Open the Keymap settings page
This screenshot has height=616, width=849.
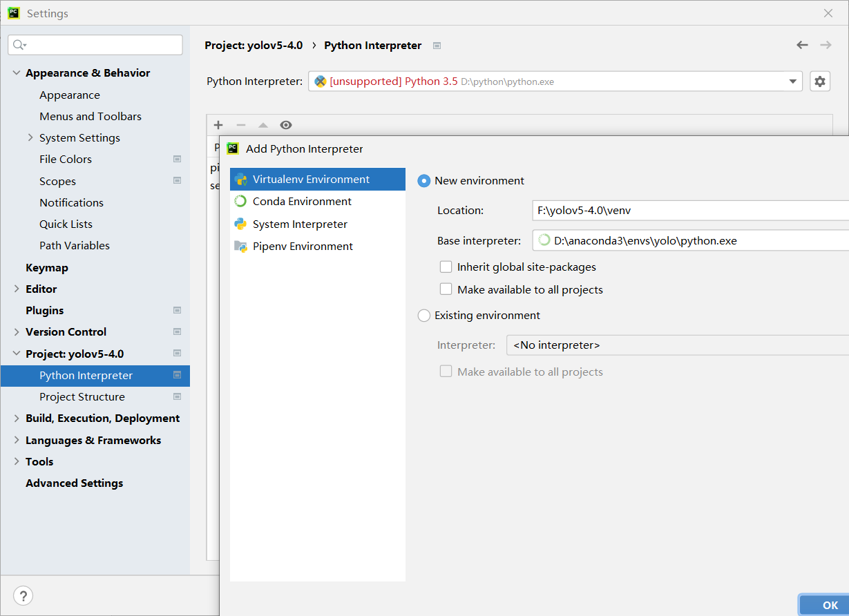point(47,267)
